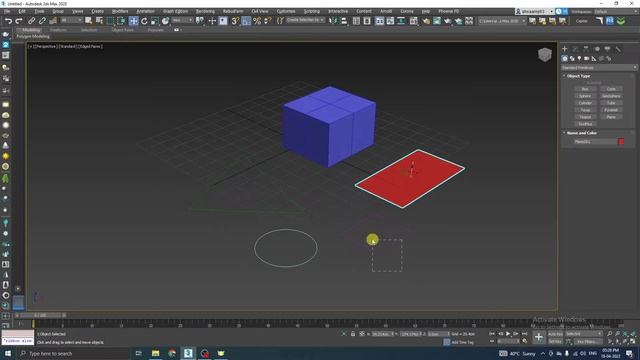Toggle the selection lock icon

353,334
